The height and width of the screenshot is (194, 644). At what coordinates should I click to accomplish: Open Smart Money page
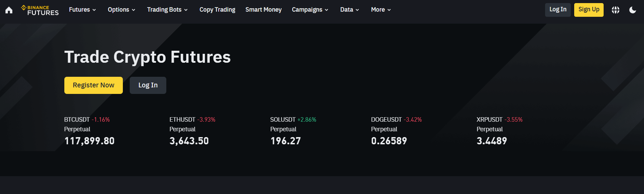[263, 10]
